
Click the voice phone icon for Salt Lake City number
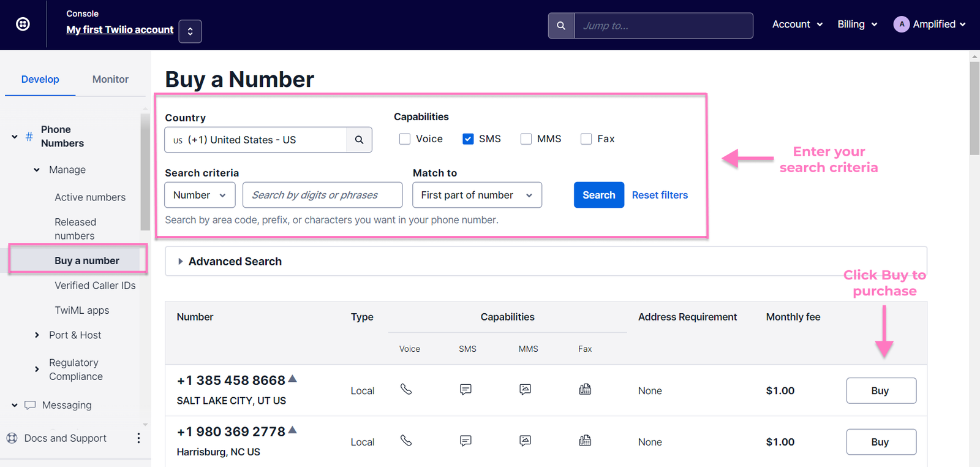tap(406, 389)
